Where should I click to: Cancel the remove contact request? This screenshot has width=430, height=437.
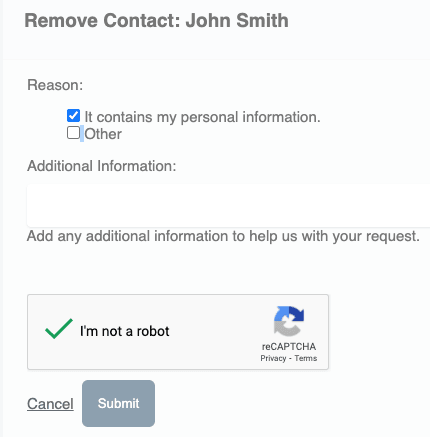point(50,404)
